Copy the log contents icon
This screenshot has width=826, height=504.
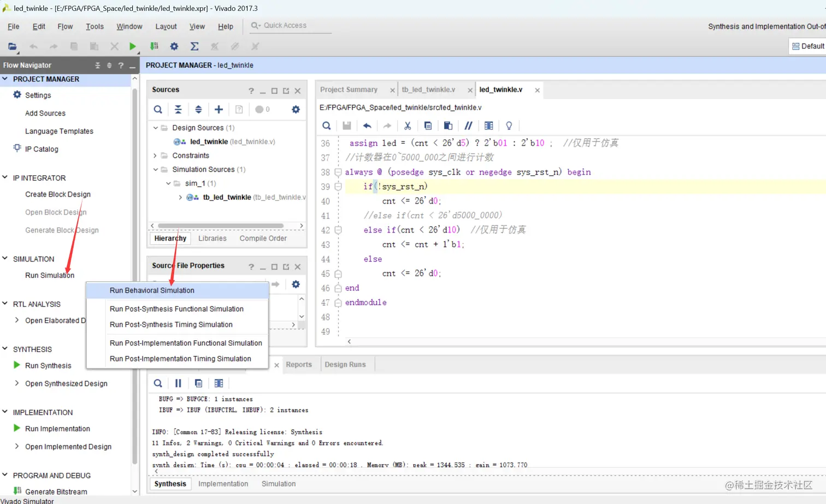(198, 383)
